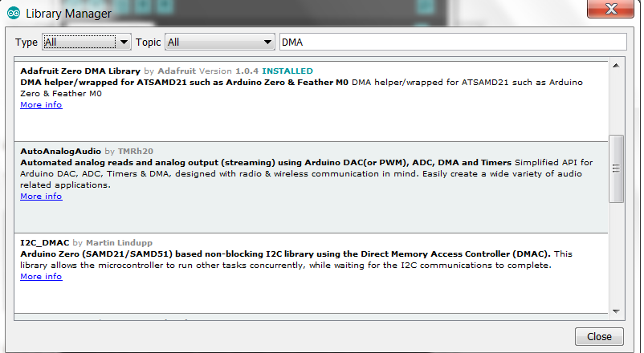This screenshot has width=644, height=353.
Task: Open More info for AutoAnalogAudio
Action: [41, 197]
